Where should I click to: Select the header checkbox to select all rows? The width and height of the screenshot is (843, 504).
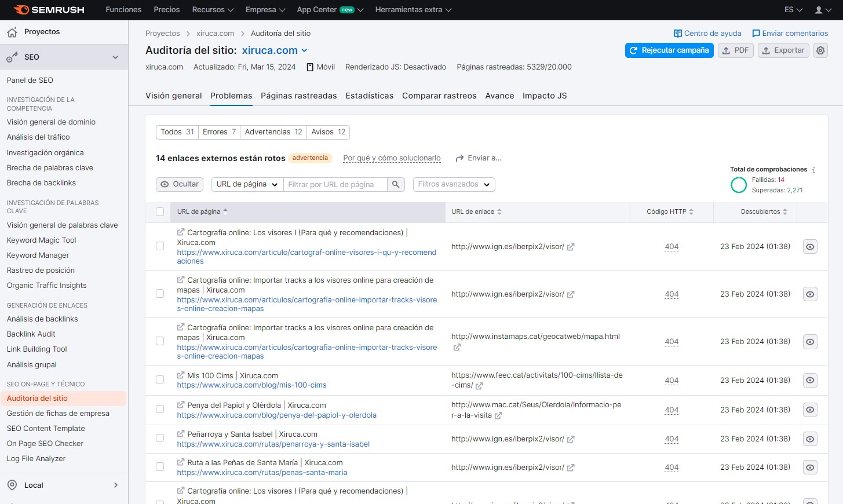coord(160,211)
